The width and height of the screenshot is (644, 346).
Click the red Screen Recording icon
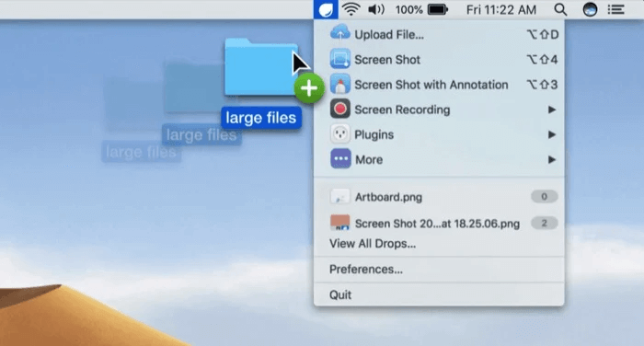pos(340,109)
